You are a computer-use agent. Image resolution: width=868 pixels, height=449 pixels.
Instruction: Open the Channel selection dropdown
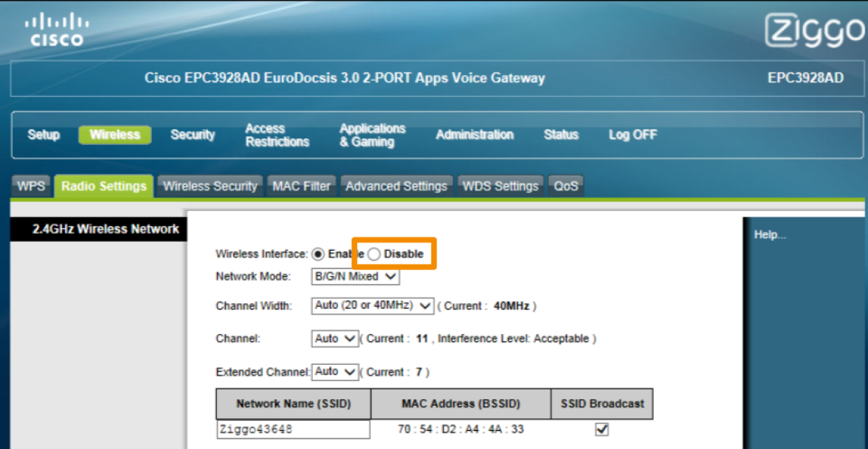335,339
